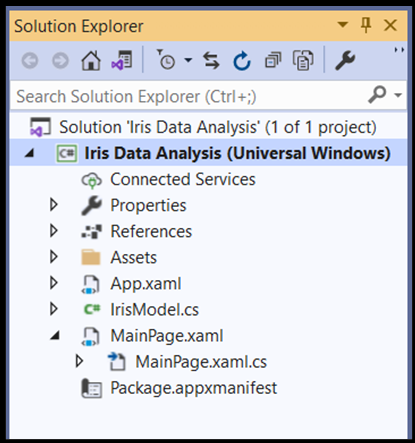Open Properties with the wrench toolbar icon
The height and width of the screenshot is (443, 415).
tap(345, 60)
